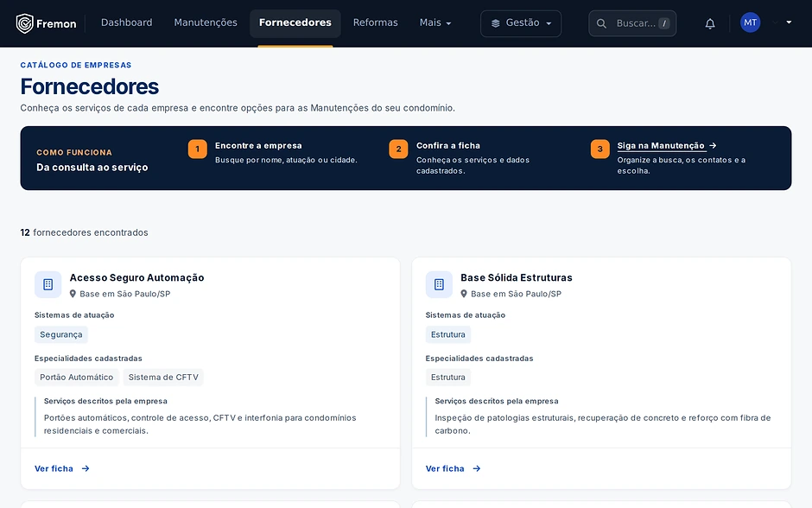Click the MT user avatar
This screenshot has width=812, height=508.
pyautogui.click(x=750, y=22)
